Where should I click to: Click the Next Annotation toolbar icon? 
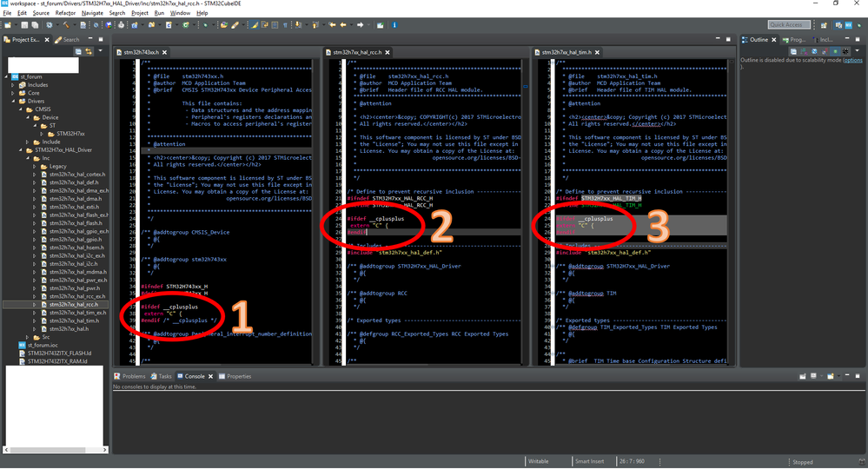tap(298, 25)
